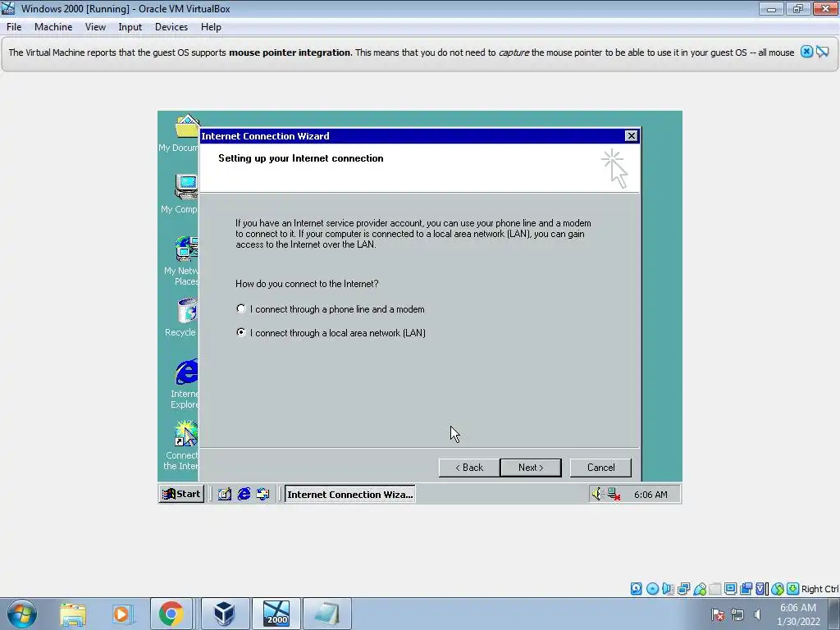Click the Next button in the wizard

pos(531,467)
